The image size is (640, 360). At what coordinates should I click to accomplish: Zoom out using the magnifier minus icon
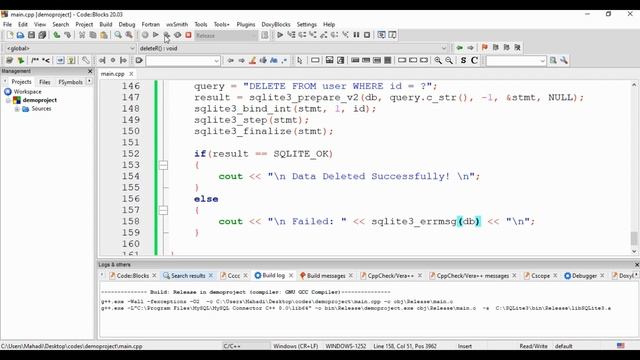[449, 60]
